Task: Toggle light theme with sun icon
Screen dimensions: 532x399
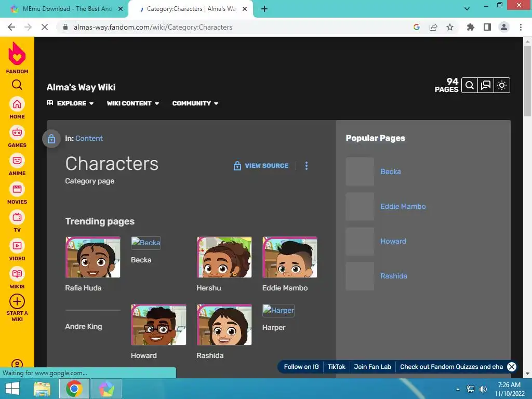Action: [502, 85]
